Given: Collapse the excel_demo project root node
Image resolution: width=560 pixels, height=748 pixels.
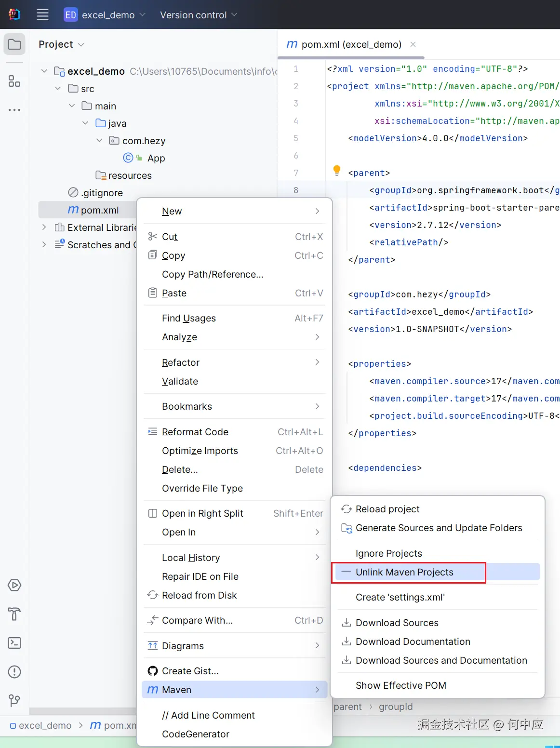Looking at the screenshot, I should click(44, 71).
